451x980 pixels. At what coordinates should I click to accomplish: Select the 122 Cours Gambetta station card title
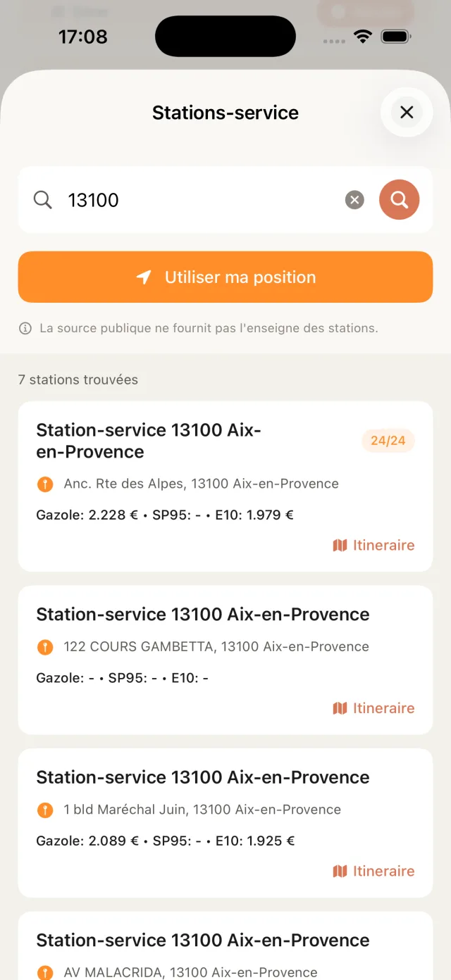[x=203, y=615]
